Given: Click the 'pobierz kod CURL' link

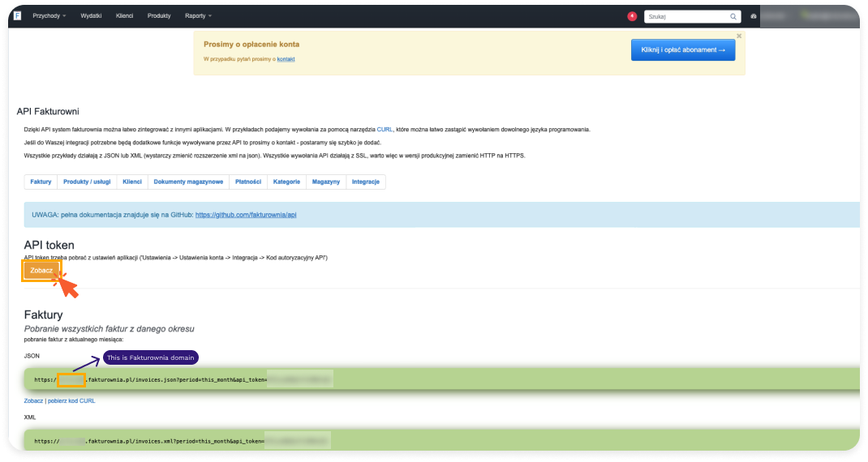Looking at the screenshot, I should [x=71, y=400].
